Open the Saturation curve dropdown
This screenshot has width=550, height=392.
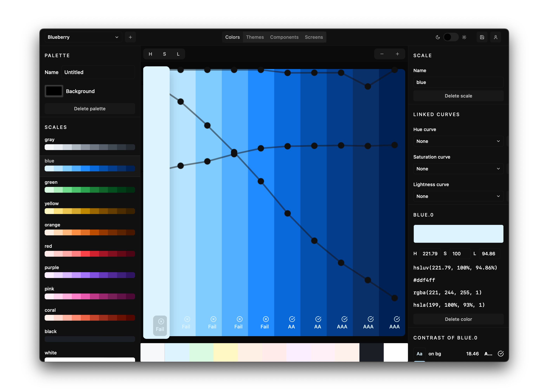(x=458, y=169)
